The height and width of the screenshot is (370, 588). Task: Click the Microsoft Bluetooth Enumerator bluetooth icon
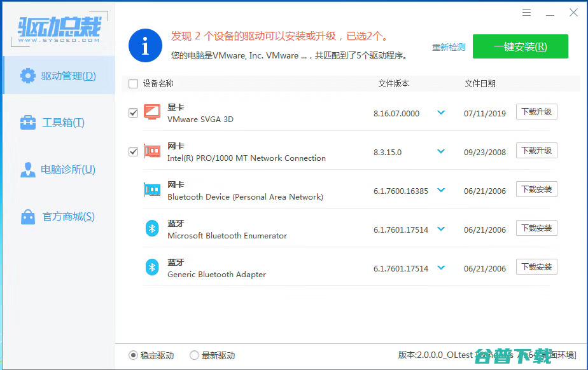152,228
